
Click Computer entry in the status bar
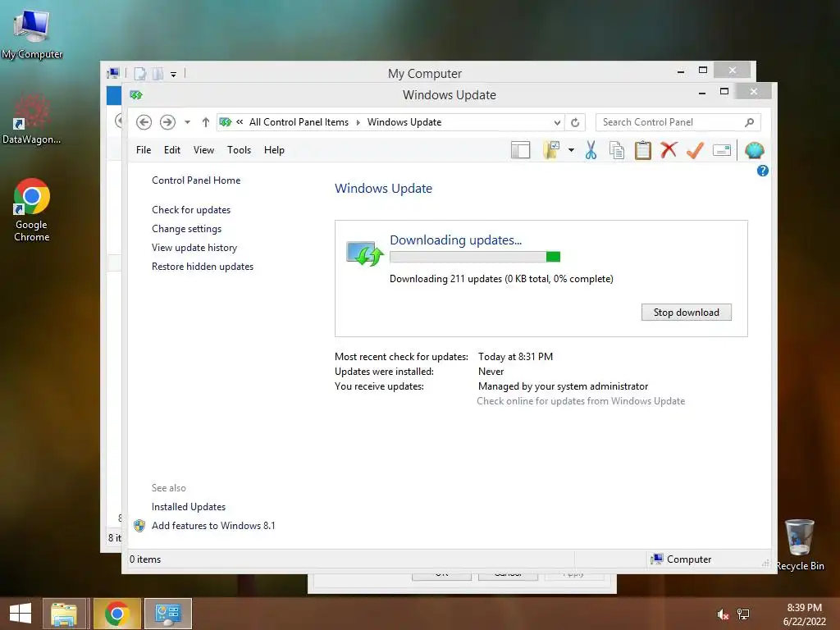(x=681, y=559)
